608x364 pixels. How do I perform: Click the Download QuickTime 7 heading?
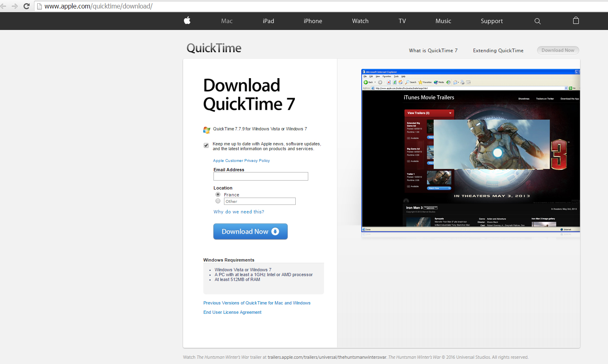249,95
